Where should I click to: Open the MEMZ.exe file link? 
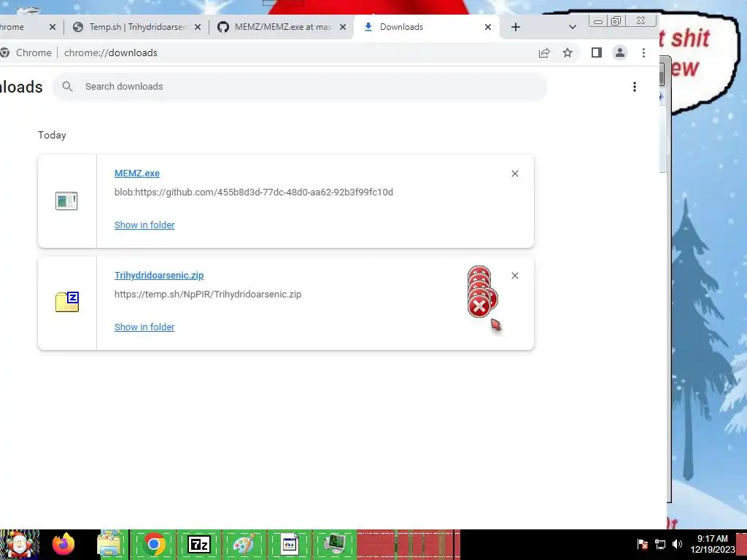(136, 174)
